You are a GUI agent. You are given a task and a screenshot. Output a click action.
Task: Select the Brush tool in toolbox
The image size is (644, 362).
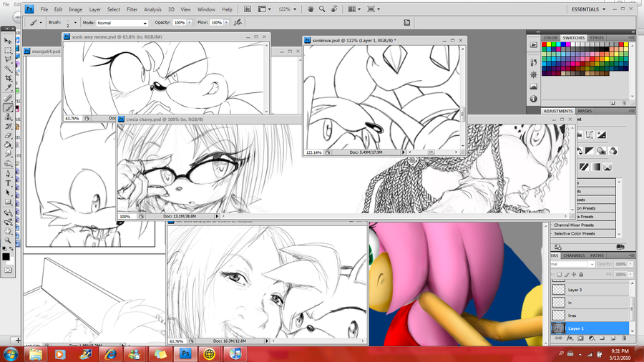tap(8, 108)
